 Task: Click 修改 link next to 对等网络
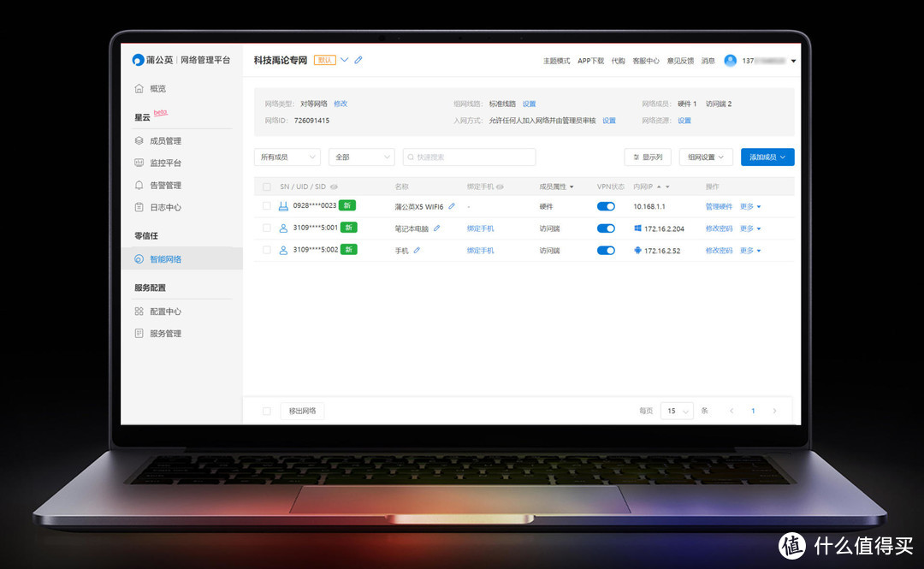pos(341,104)
